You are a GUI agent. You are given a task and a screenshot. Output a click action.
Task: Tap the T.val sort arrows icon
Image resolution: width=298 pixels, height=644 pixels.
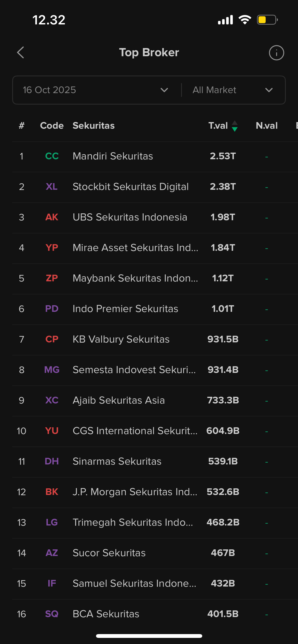click(x=235, y=126)
